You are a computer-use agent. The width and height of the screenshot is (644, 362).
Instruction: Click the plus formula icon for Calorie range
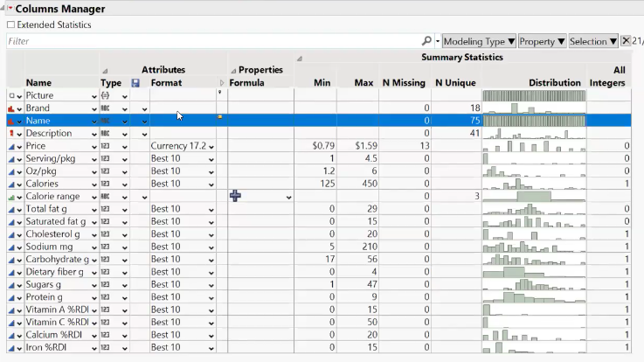pos(235,196)
